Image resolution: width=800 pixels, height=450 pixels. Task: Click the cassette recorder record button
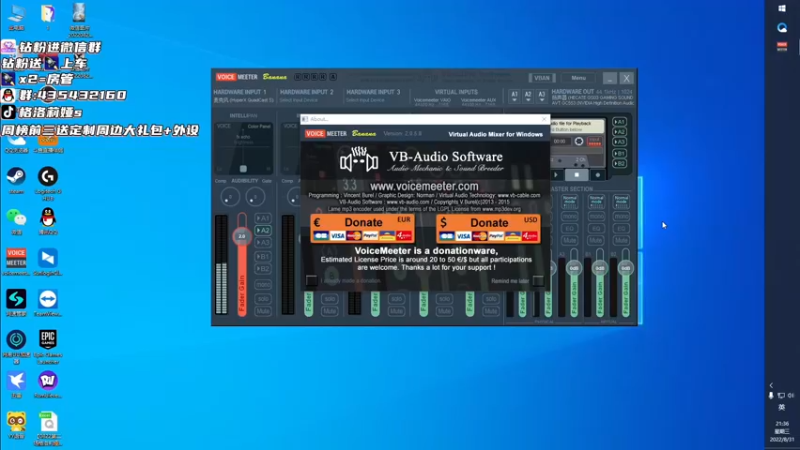[x=597, y=175]
